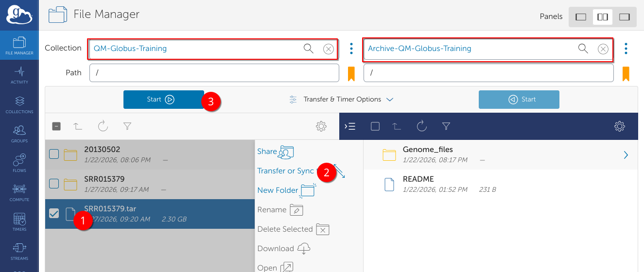644x272 pixels.
Task: Clear the Archive-QM-Globus-Training collection field
Action: pyautogui.click(x=603, y=49)
